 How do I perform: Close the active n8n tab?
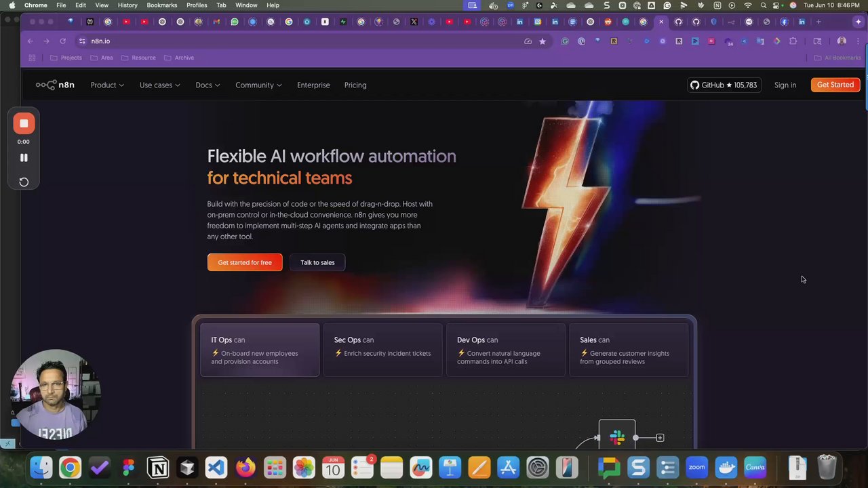pyautogui.click(x=661, y=22)
